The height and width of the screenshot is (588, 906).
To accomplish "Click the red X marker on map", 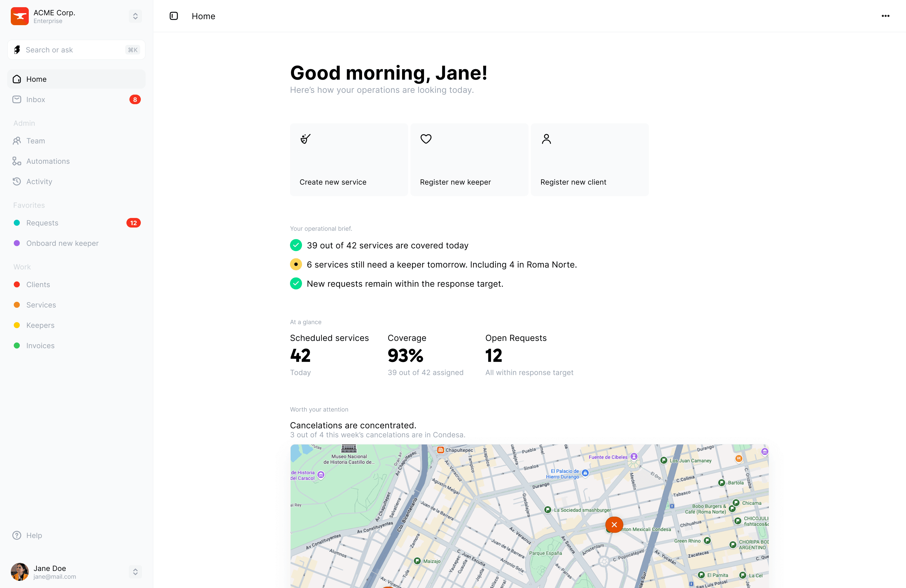I will [x=614, y=525].
